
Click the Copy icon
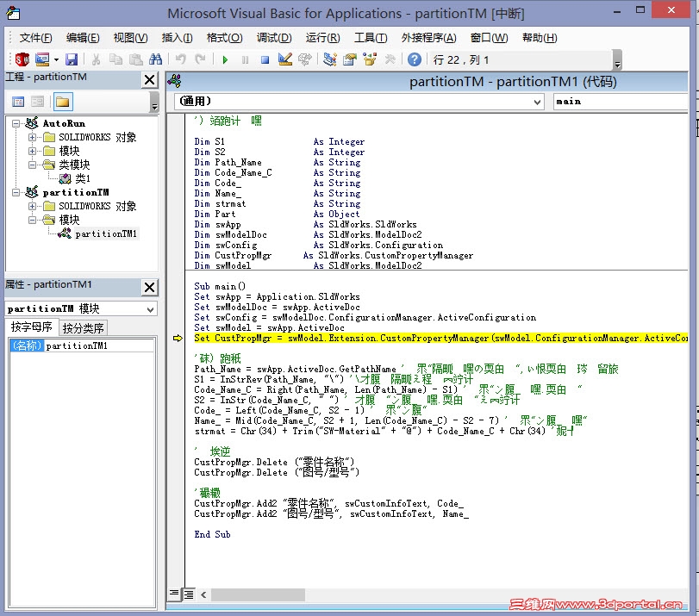115,59
